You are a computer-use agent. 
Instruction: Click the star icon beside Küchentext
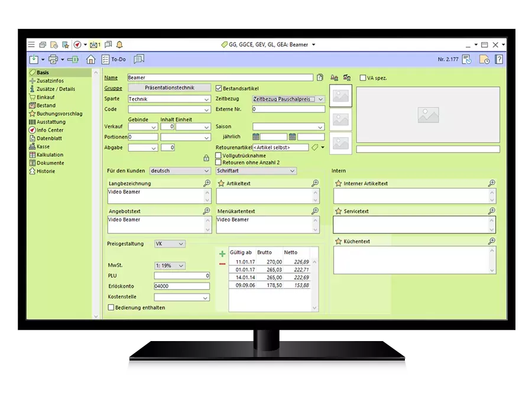[x=338, y=241]
